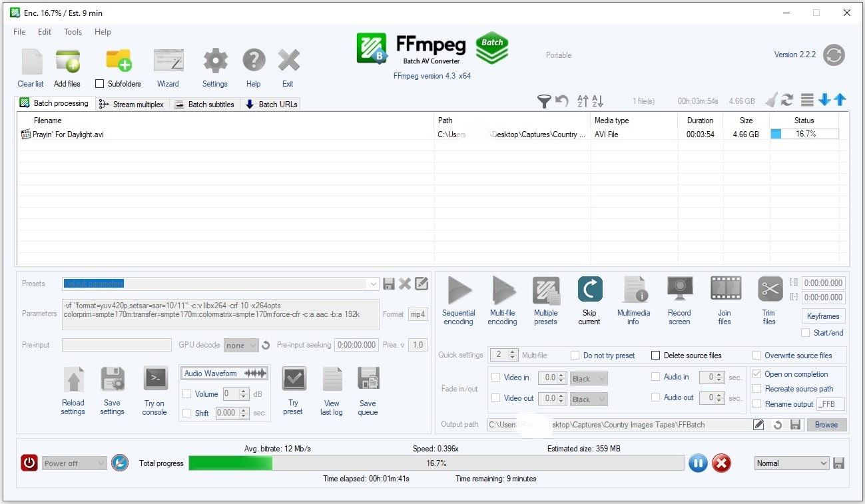Open the GPU decode dropdown
Screen dimensions: 865x504
coord(241,345)
